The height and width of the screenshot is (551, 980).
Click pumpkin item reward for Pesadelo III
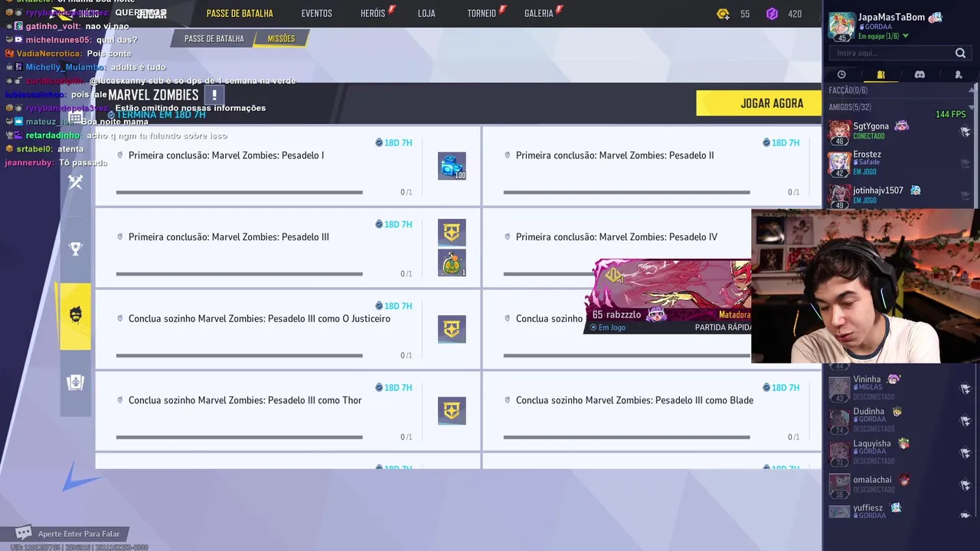coord(452,262)
